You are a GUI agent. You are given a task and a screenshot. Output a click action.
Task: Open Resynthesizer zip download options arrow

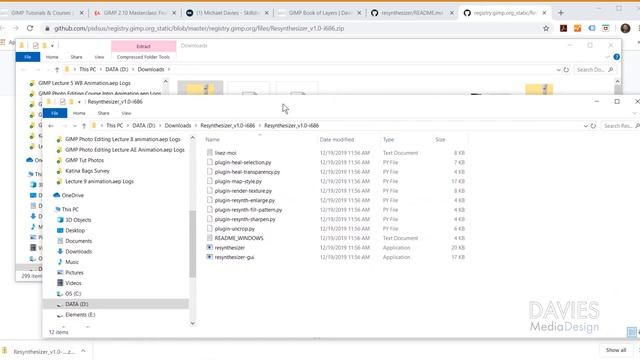point(83,351)
